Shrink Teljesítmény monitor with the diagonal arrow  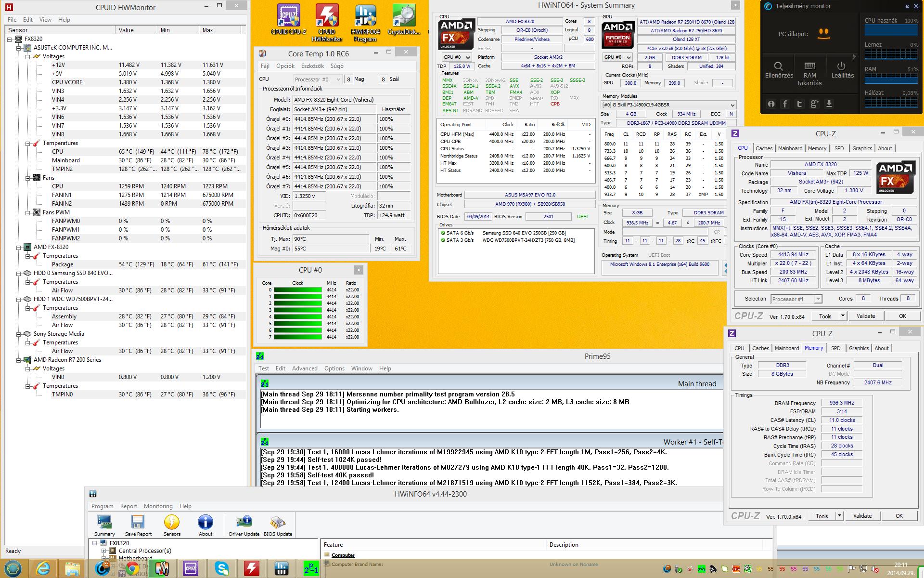[908, 6]
